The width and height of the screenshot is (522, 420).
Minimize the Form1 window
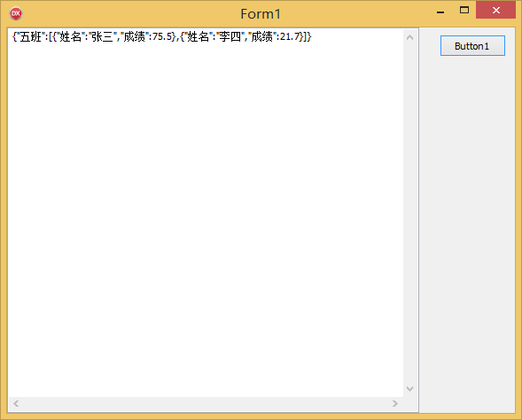pos(440,11)
